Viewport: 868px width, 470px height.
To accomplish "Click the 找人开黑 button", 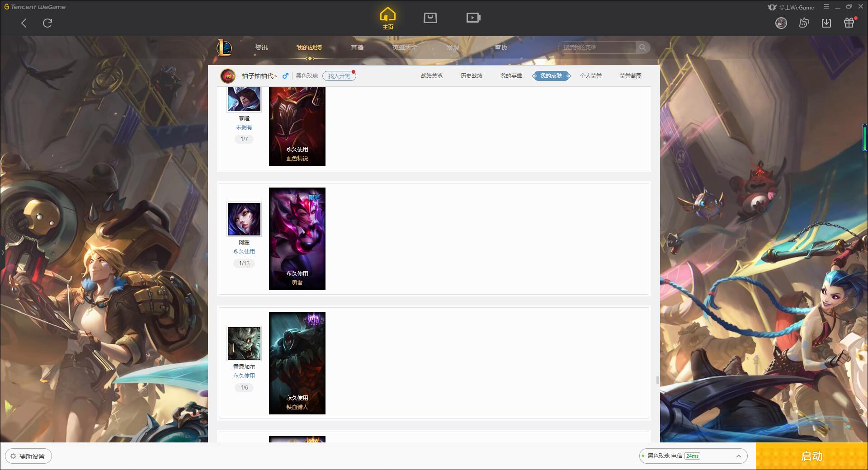I will [339, 76].
